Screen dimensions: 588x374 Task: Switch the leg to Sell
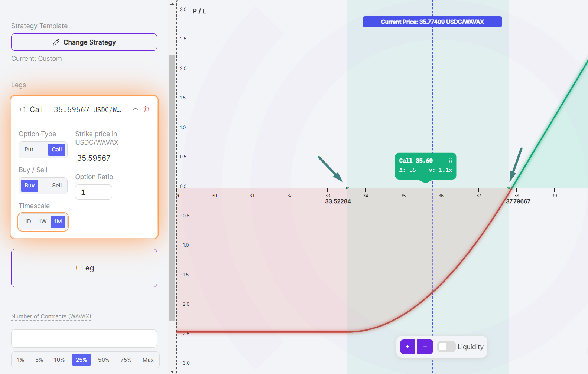point(57,186)
